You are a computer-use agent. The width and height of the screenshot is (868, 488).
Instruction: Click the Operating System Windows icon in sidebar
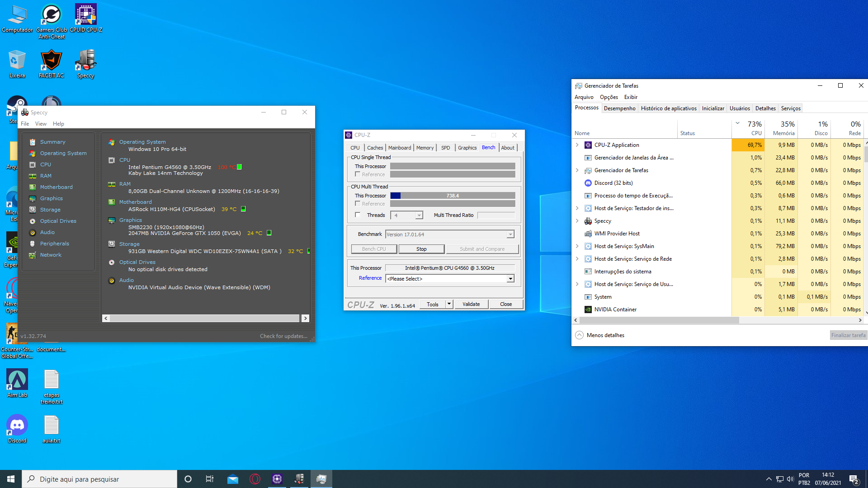[x=33, y=153]
